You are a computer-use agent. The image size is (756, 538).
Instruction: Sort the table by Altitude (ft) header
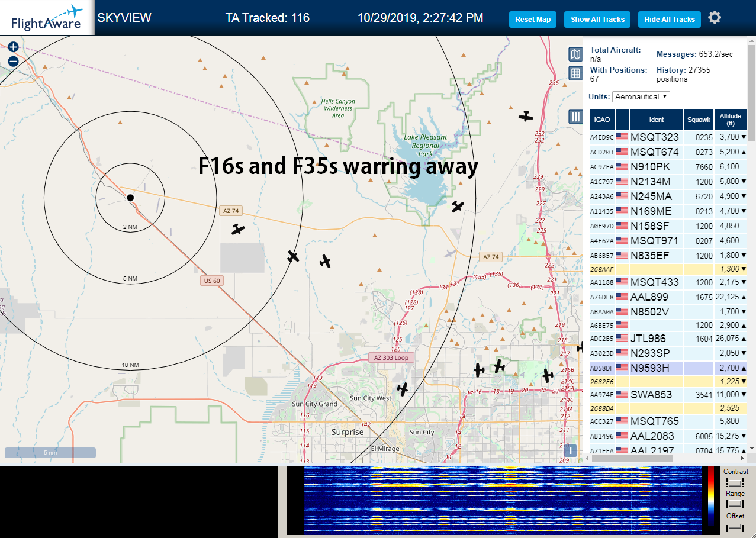731,120
